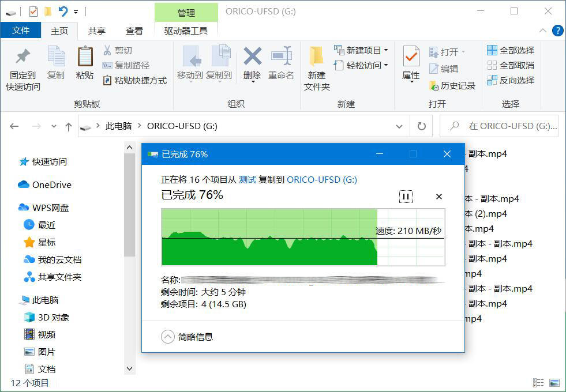Select OneDrive in navigation pane

pos(45,184)
